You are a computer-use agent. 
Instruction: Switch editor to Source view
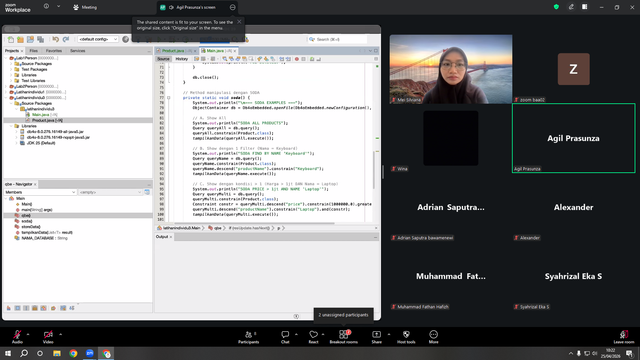pos(163,59)
